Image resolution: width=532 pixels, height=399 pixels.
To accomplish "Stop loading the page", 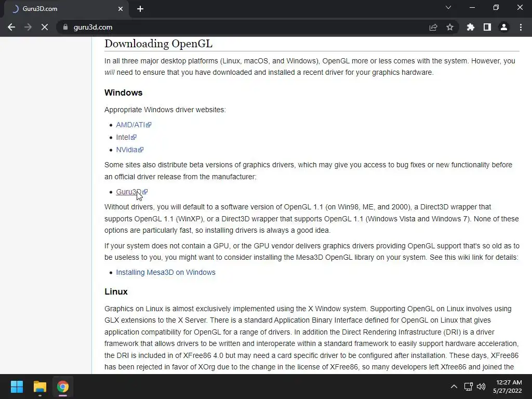I will coord(45,27).
